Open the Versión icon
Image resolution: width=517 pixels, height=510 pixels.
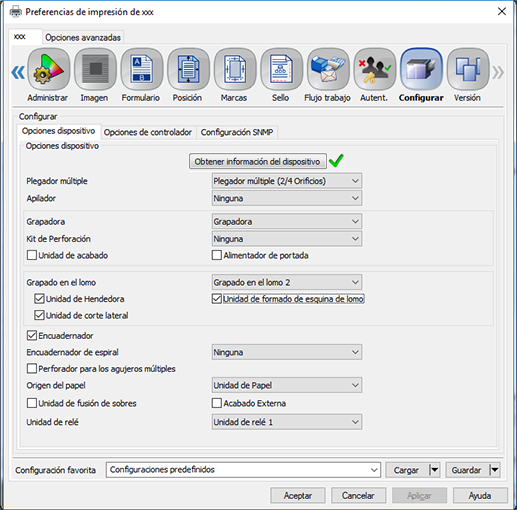[468, 69]
